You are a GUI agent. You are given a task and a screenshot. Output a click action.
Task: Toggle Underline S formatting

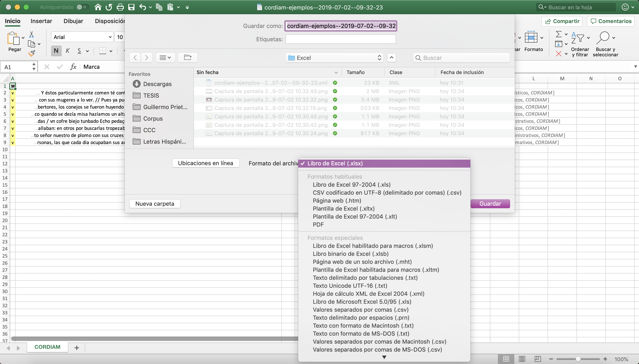click(79, 51)
